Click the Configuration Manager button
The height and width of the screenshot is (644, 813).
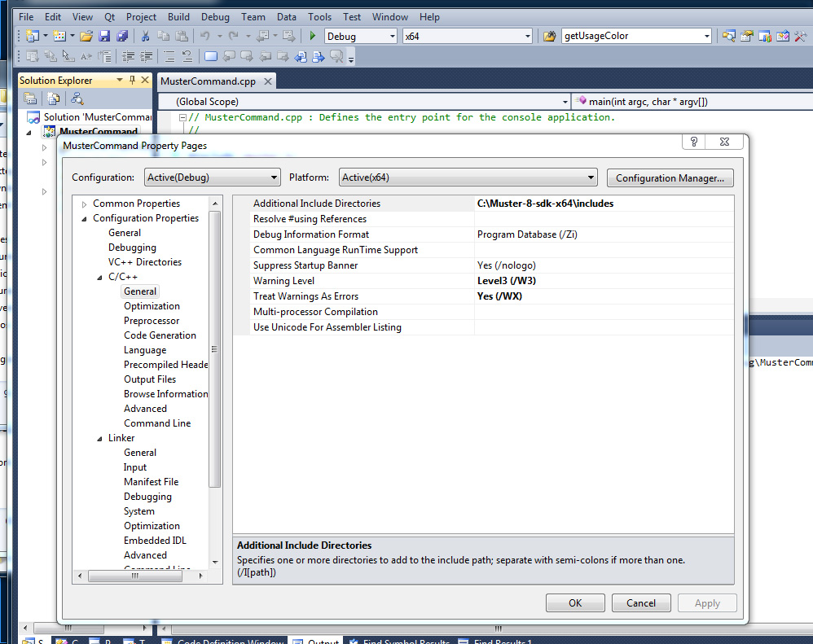(x=670, y=178)
